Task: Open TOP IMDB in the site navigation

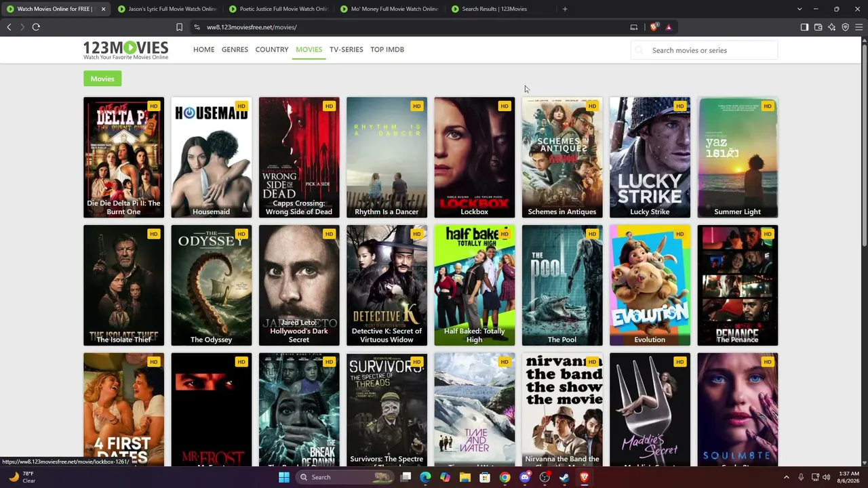Action: point(387,49)
